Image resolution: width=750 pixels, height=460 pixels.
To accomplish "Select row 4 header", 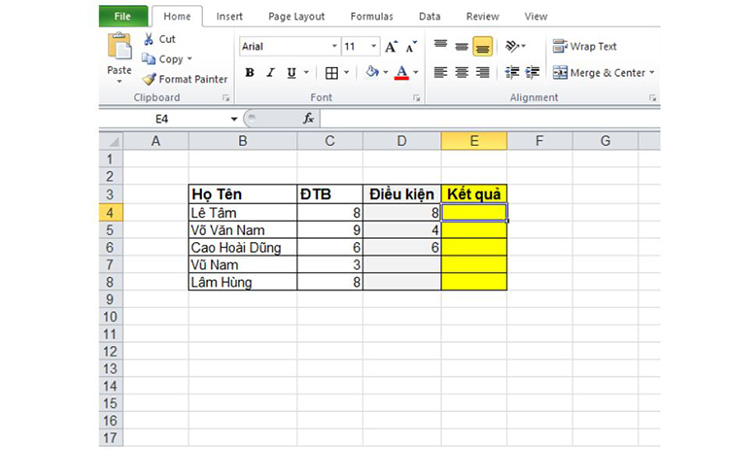I will (x=110, y=212).
